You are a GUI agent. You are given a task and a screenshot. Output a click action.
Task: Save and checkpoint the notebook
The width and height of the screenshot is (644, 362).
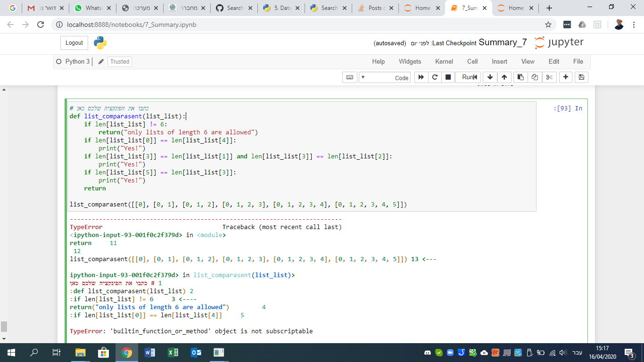tap(581, 77)
